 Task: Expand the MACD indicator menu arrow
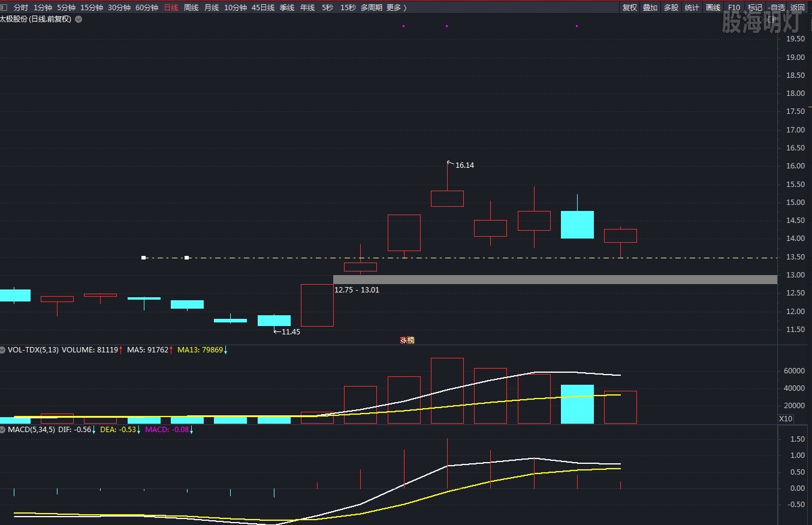point(3,430)
